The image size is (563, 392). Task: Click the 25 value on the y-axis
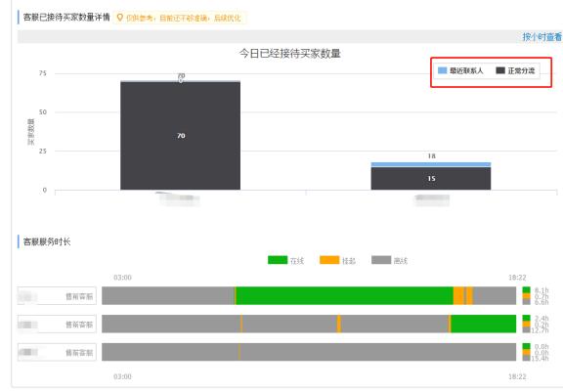(43, 152)
